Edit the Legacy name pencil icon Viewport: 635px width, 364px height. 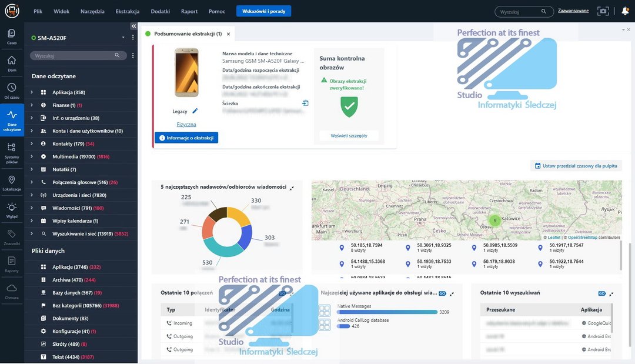tap(195, 111)
